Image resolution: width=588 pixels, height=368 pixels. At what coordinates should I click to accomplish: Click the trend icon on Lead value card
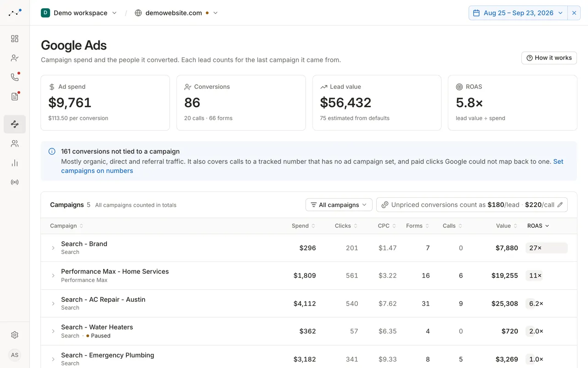coord(324,86)
